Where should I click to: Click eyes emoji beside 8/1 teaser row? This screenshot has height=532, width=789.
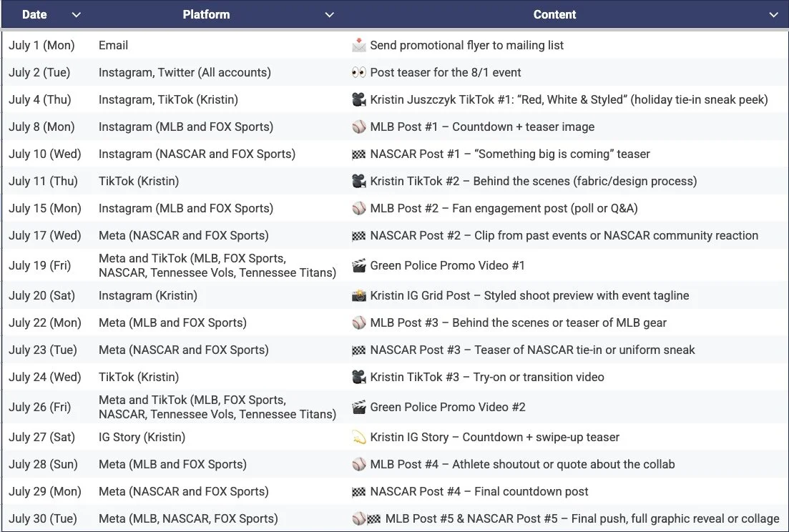pos(359,72)
